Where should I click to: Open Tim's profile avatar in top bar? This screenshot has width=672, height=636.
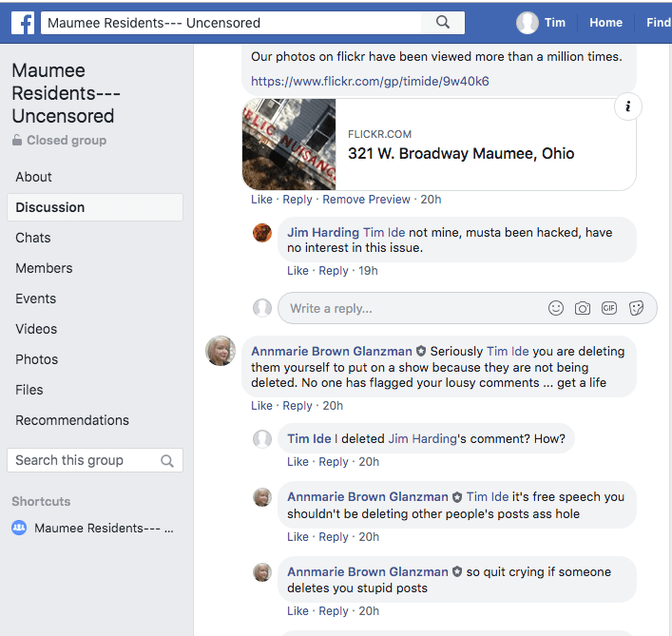coord(528,23)
